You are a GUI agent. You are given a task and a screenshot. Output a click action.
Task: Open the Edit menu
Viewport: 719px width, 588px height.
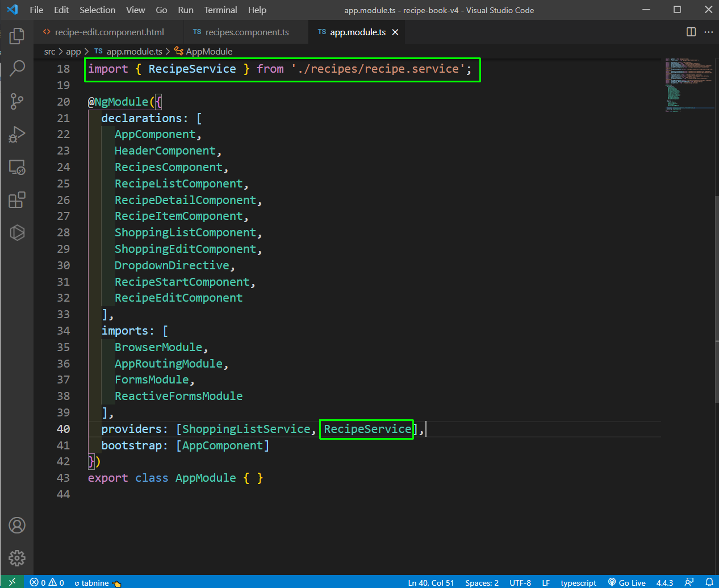click(61, 10)
